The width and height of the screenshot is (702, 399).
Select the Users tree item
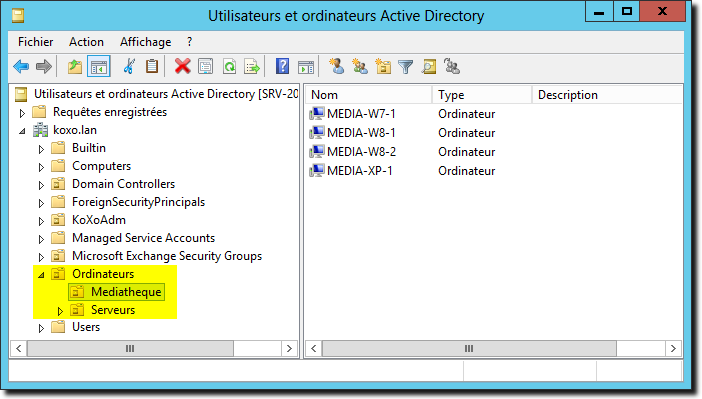pos(86,327)
